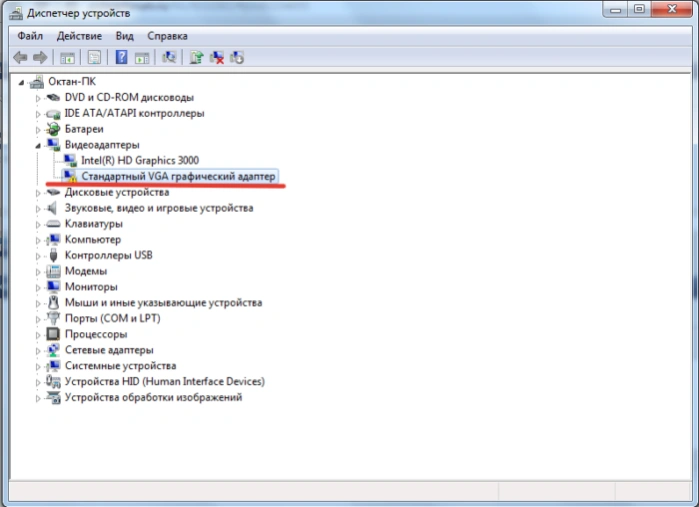Expand the Системные устройства node
699x507 pixels.
38,367
